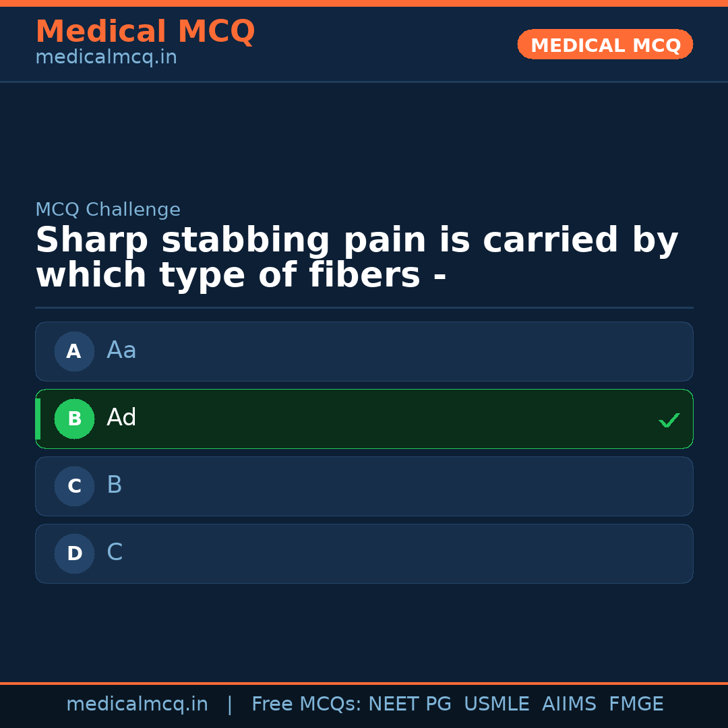Expand option D to reveal explanation
Viewport: 728px width, 728px height.
coord(364,553)
